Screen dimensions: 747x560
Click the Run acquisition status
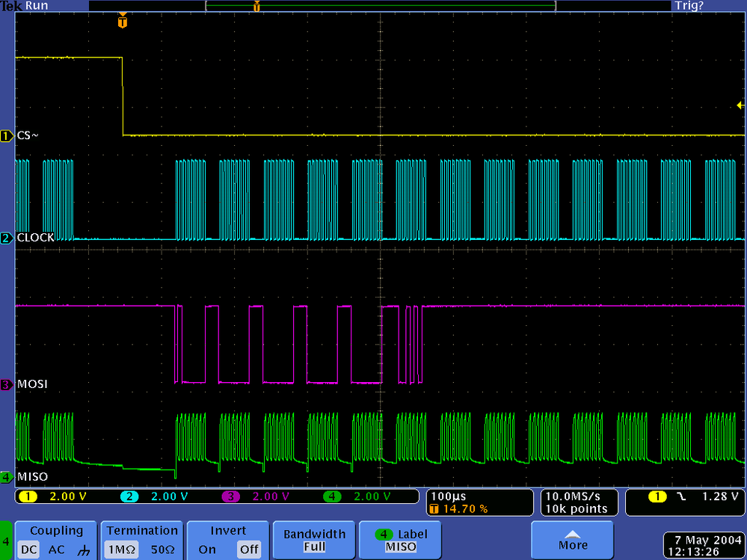(37, 6)
